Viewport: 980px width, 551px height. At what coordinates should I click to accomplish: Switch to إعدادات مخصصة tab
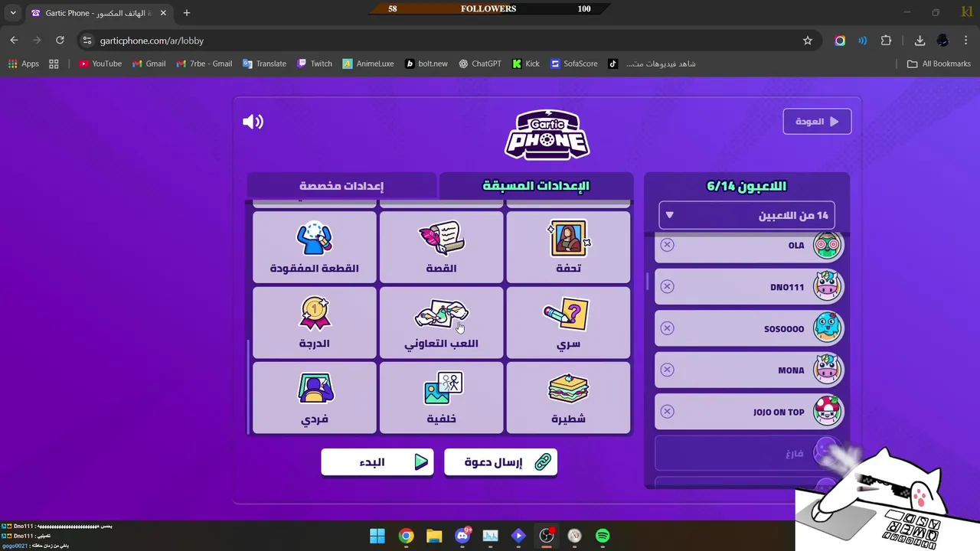tap(341, 185)
